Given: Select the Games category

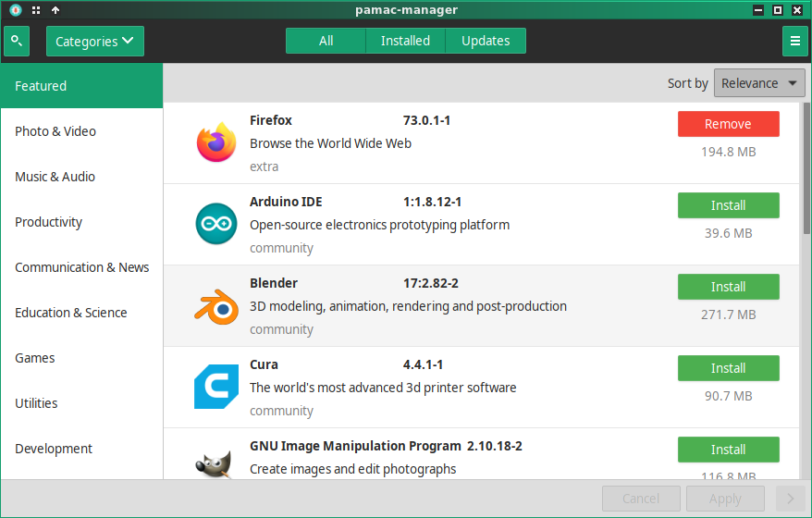Looking at the screenshot, I should (81, 358).
